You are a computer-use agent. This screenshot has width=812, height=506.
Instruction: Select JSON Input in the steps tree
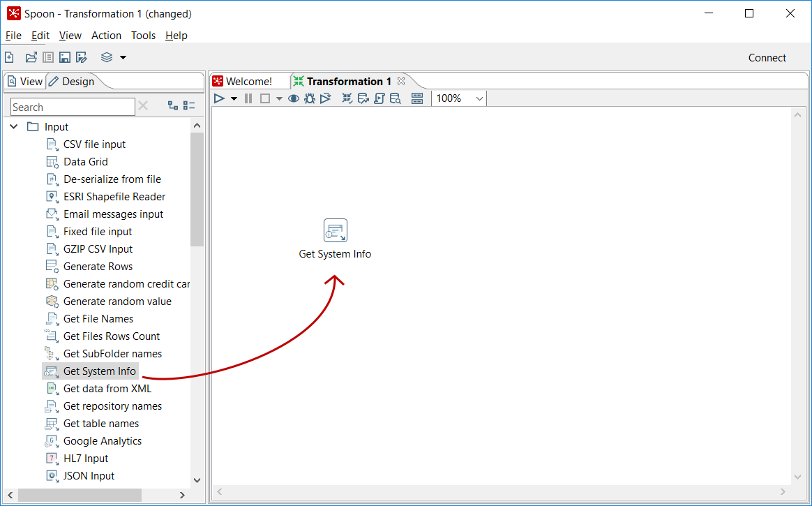tap(89, 476)
